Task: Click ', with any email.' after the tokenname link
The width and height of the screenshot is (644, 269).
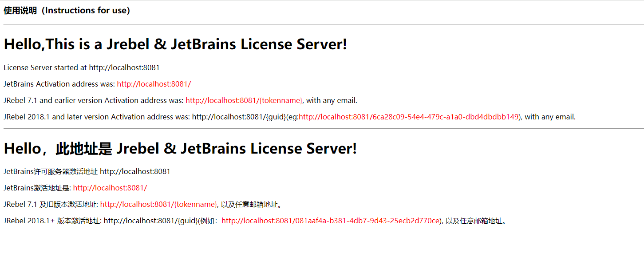Action: click(330, 100)
